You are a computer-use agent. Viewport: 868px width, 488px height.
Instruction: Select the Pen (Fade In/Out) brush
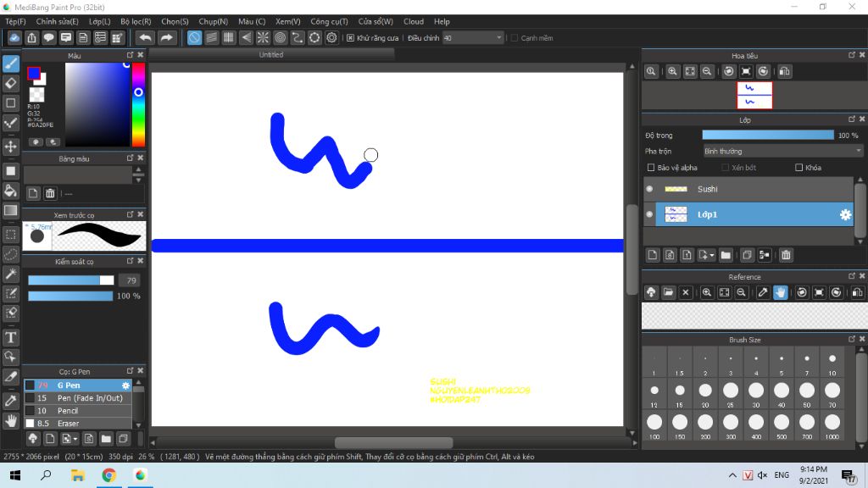[x=77, y=398]
